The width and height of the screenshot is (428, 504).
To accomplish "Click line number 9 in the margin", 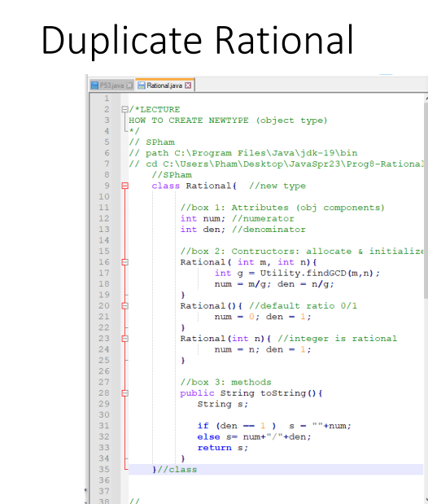I will (107, 186).
